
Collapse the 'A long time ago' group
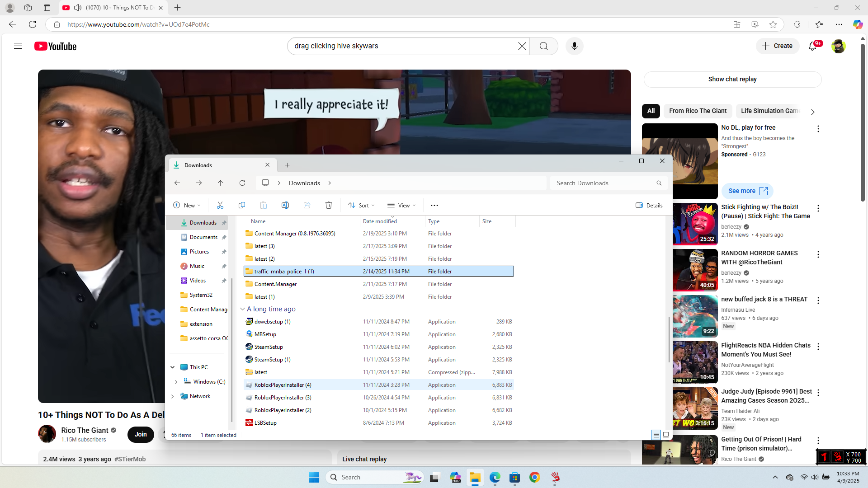(242, 309)
